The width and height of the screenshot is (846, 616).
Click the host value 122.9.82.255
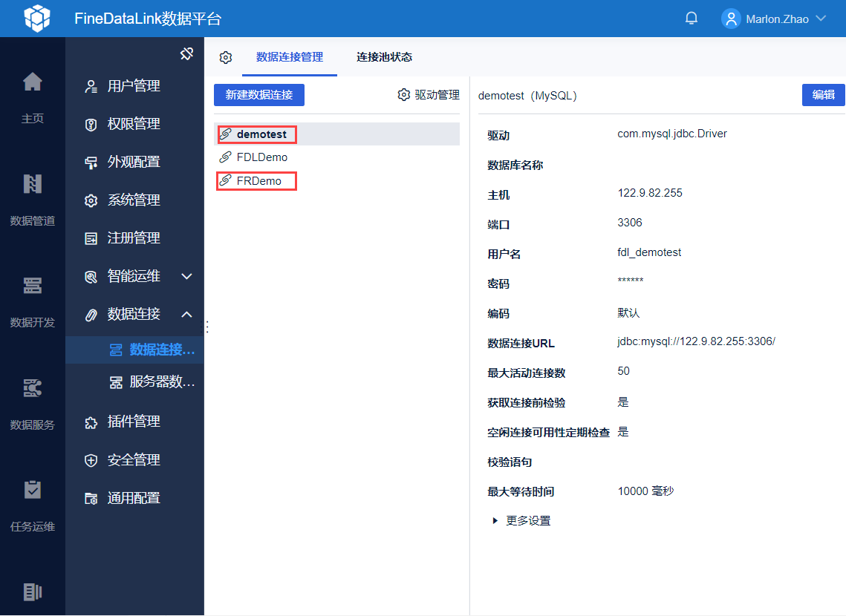click(650, 193)
